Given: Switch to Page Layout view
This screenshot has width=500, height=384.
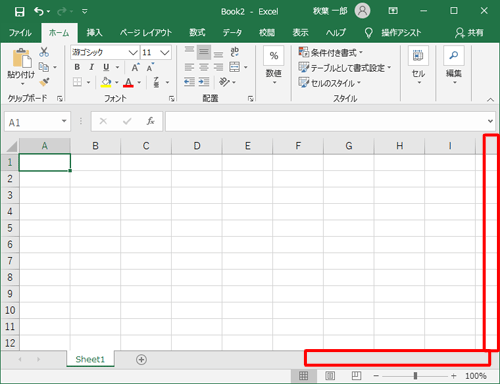Looking at the screenshot, I should tap(330, 376).
